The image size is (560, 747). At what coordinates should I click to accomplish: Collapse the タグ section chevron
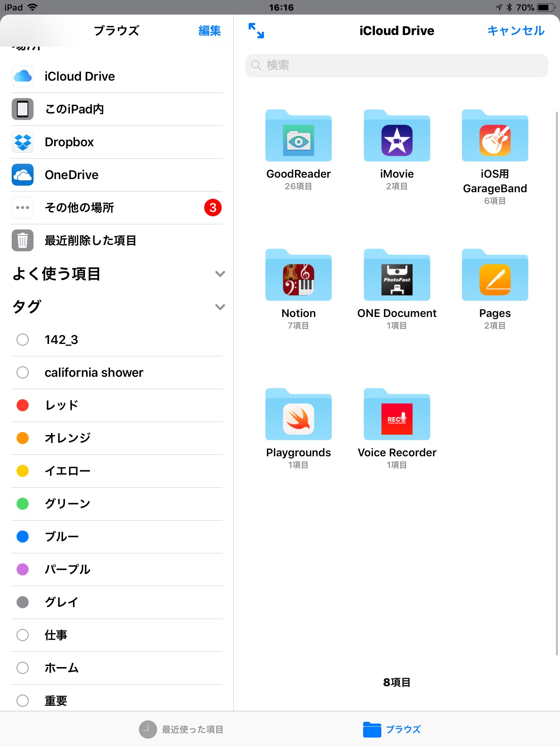coord(220,307)
